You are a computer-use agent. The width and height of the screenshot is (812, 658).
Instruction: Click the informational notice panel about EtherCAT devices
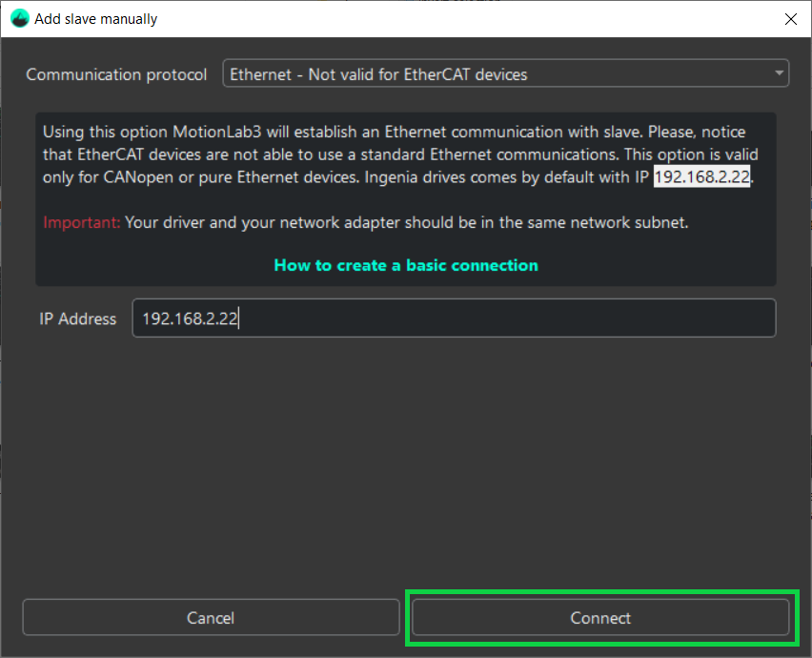(406, 199)
